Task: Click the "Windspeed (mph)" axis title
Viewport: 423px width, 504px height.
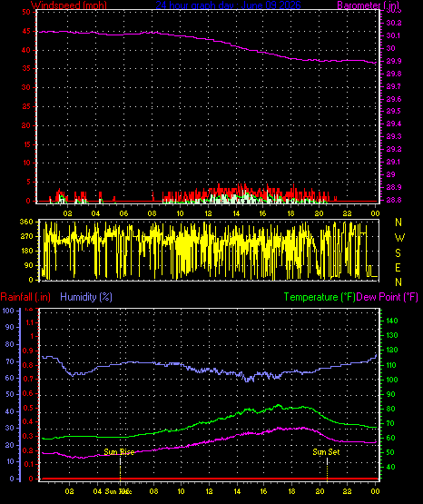Action: click(68, 5)
